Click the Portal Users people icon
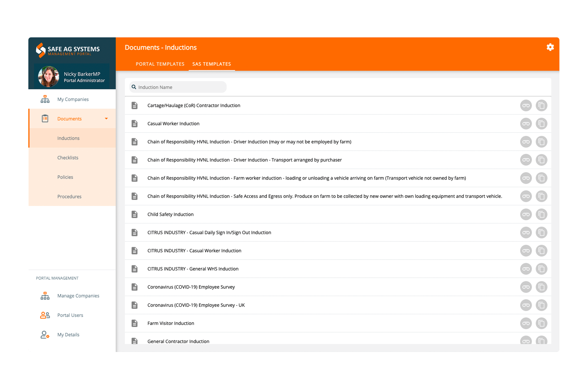Image resolution: width=588 pixels, height=392 pixels. pyautogui.click(x=45, y=315)
